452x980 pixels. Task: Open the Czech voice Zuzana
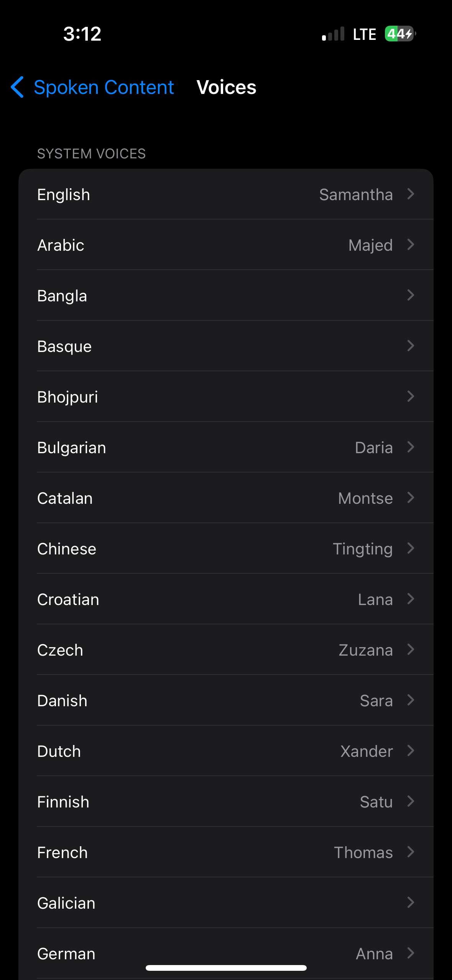click(365, 650)
